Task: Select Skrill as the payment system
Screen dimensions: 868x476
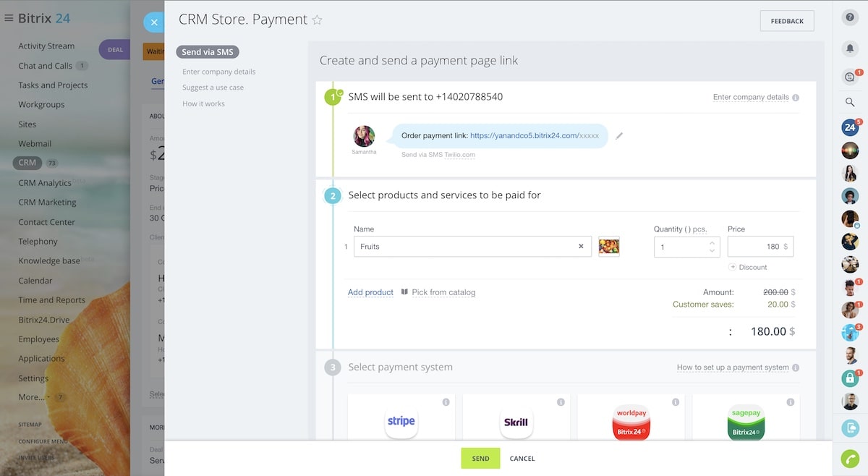Action: pos(516,421)
